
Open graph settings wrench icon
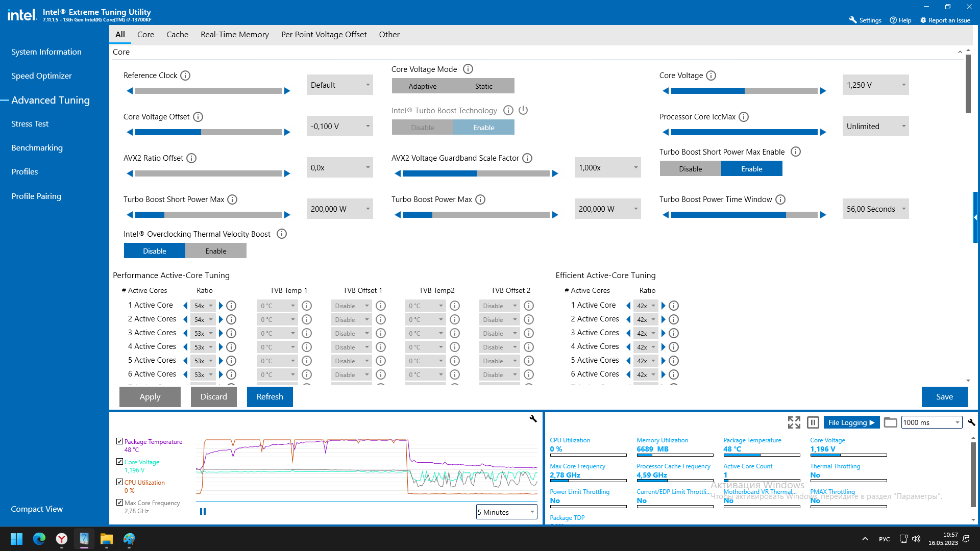pyautogui.click(x=533, y=419)
